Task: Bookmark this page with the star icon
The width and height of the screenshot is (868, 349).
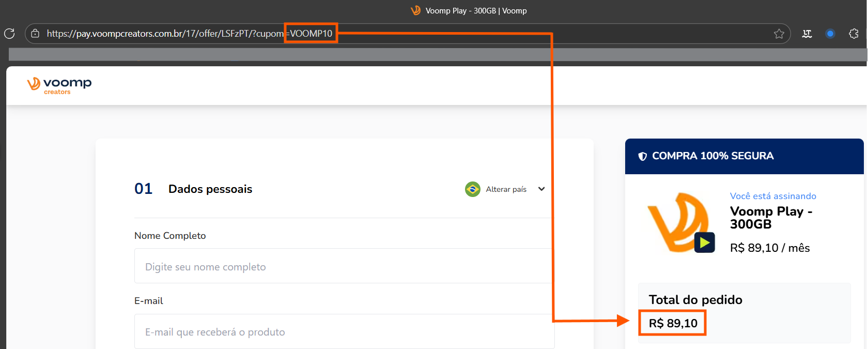Action: click(x=779, y=34)
